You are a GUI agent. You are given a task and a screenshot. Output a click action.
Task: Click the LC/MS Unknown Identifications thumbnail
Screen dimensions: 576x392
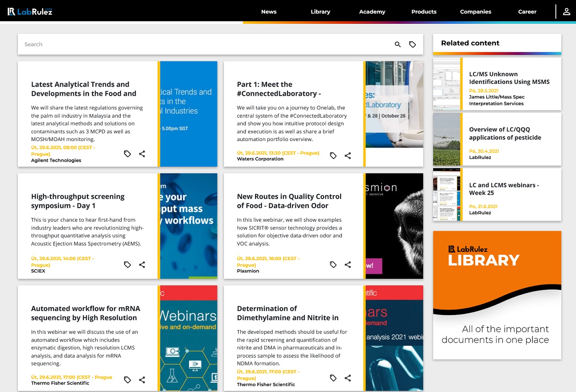tap(446, 84)
